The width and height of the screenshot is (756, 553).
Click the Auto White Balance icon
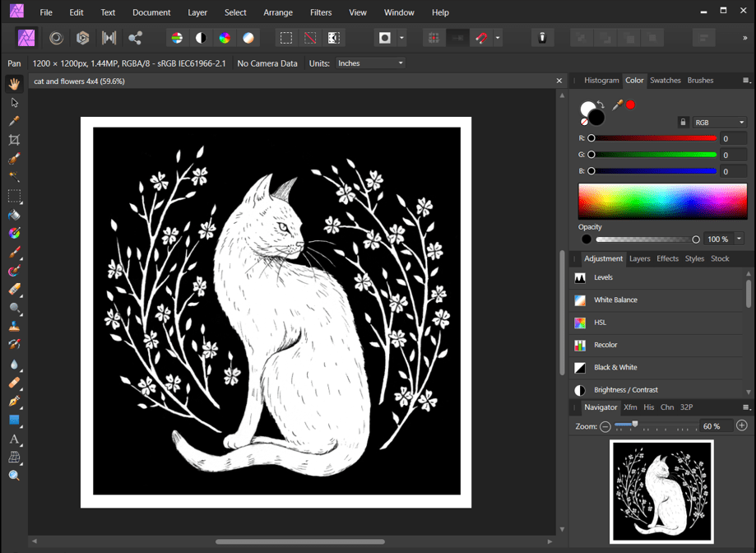[248, 38]
